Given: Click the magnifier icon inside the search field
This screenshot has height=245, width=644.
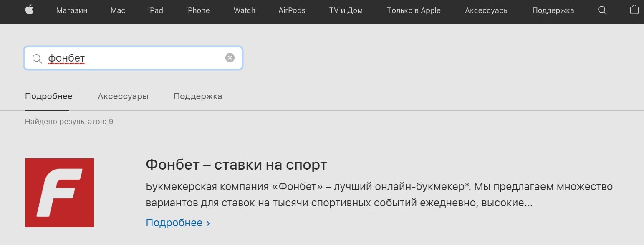Looking at the screenshot, I should tap(37, 59).
